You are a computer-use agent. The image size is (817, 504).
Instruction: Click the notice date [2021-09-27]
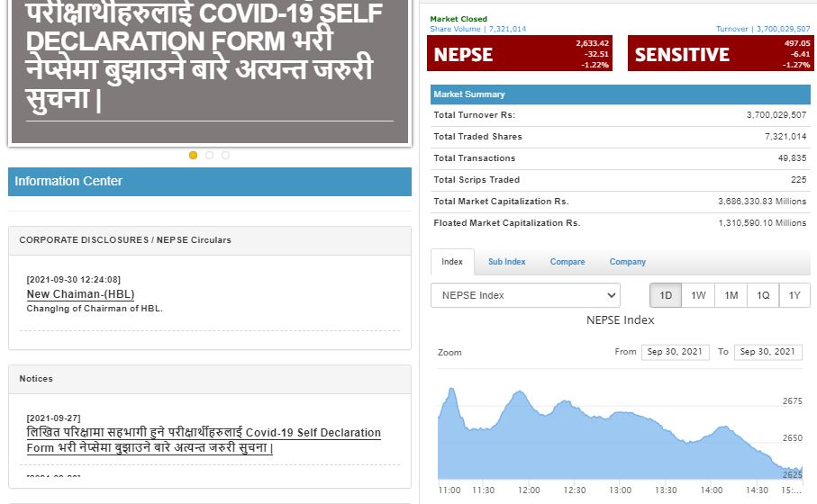pos(54,418)
